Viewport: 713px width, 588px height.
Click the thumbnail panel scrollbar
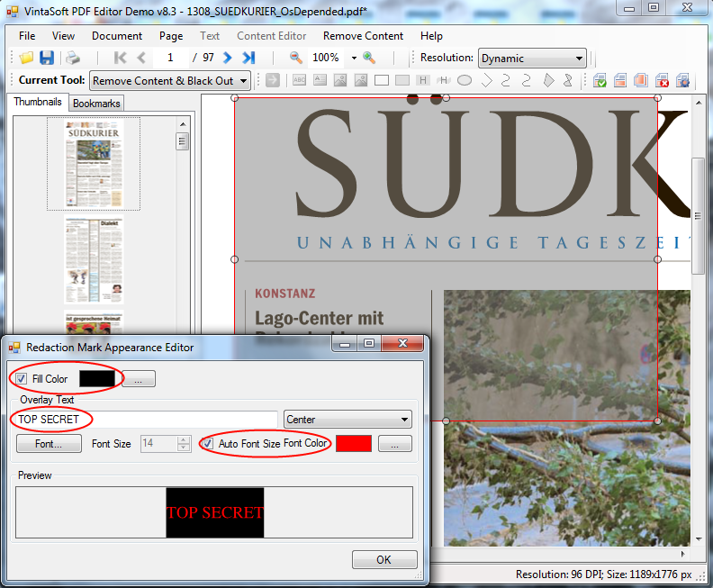pos(183,142)
